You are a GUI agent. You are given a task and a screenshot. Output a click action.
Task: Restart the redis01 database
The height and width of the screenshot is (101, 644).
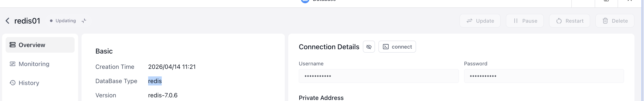click(569, 21)
